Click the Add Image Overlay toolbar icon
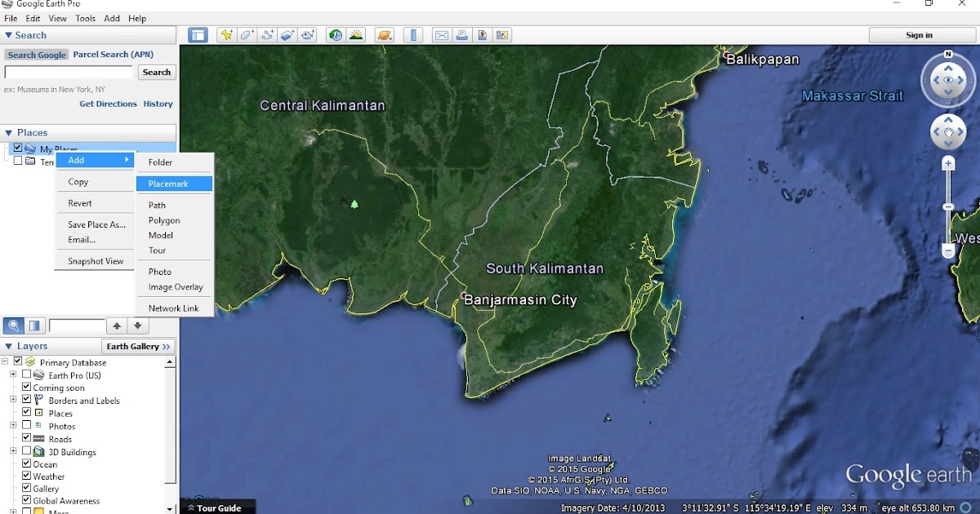 [287, 35]
